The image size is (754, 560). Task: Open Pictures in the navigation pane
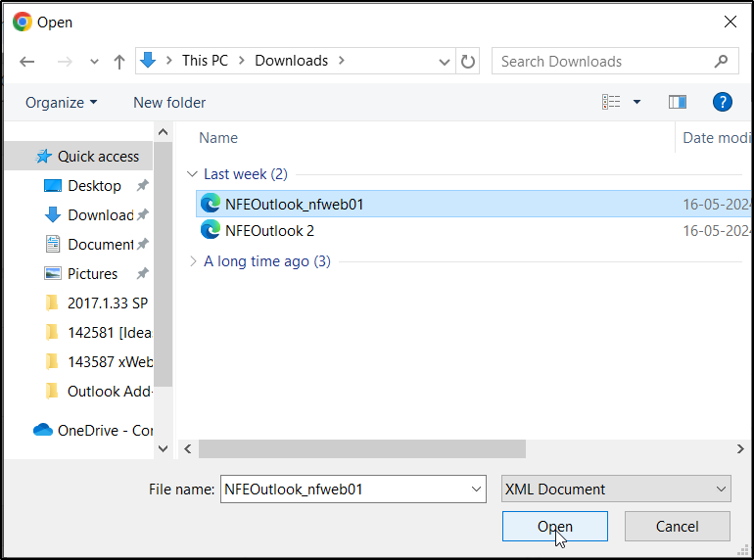(x=92, y=273)
